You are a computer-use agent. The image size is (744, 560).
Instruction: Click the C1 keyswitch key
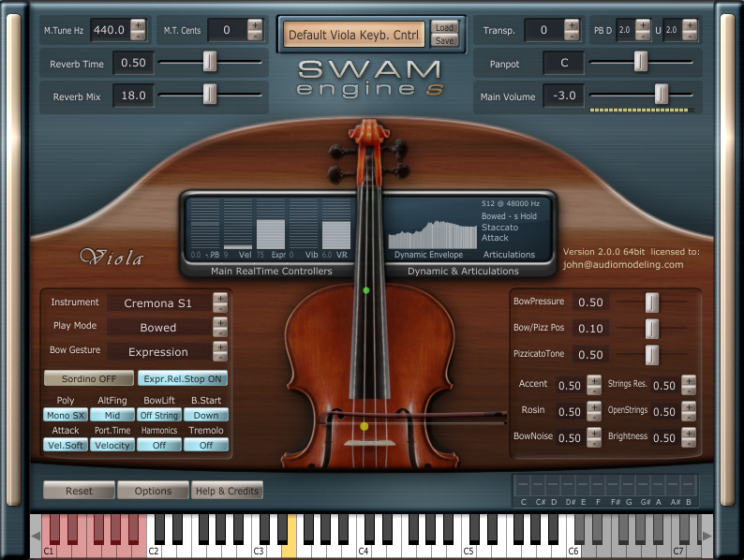click(48, 550)
